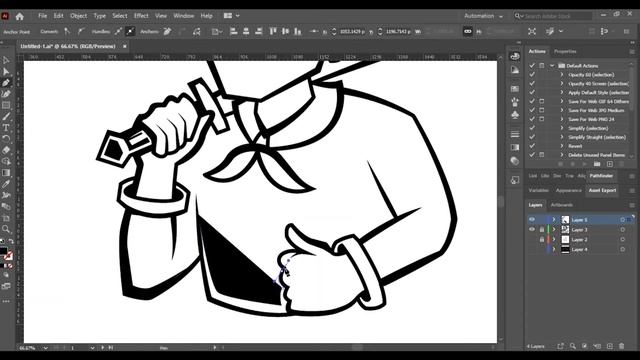Screen dimensions: 640x360
Task: Convert anchor points to corner
Action: point(67,31)
